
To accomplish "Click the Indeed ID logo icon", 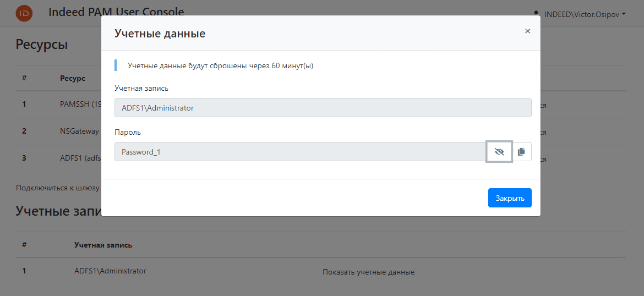I will 24,13.
